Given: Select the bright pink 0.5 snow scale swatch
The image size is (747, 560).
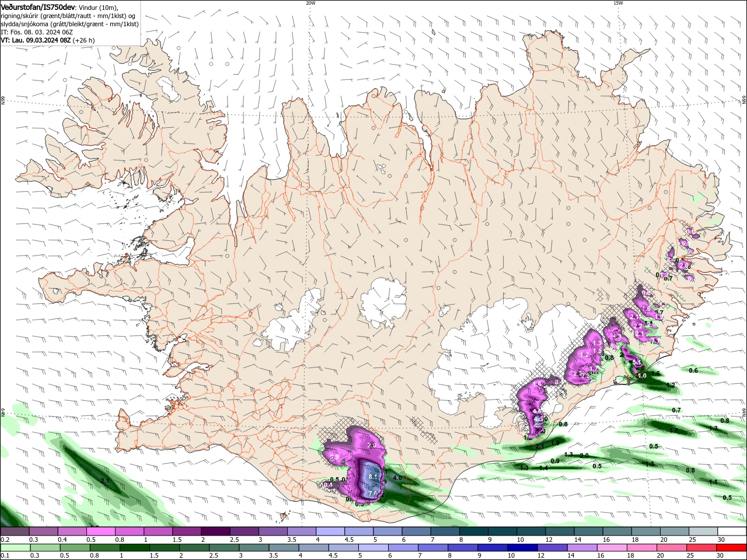Looking at the screenshot, I should tap(100, 531).
